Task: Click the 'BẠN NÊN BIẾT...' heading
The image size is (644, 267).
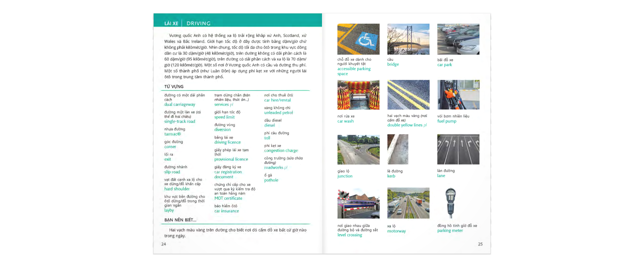Action: point(180,220)
